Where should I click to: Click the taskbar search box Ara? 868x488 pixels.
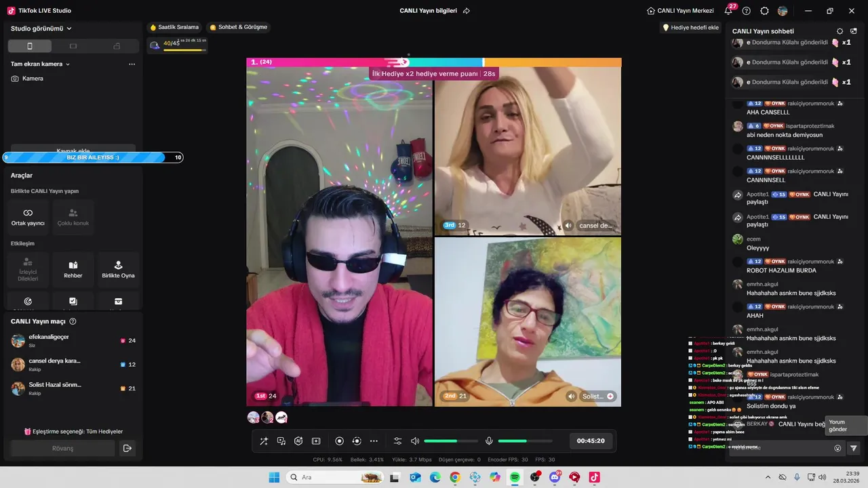click(335, 477)
